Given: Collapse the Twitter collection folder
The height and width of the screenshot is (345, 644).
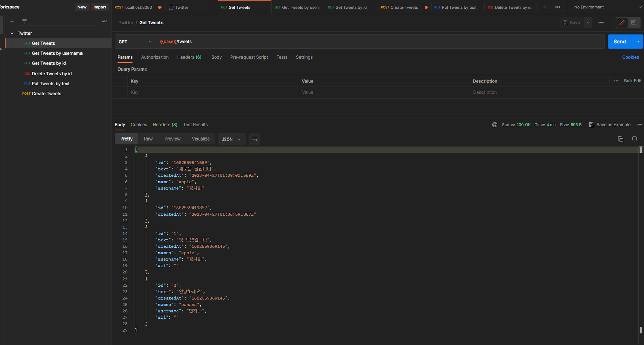Looking at the screenshot, I should tap(12, 33).
